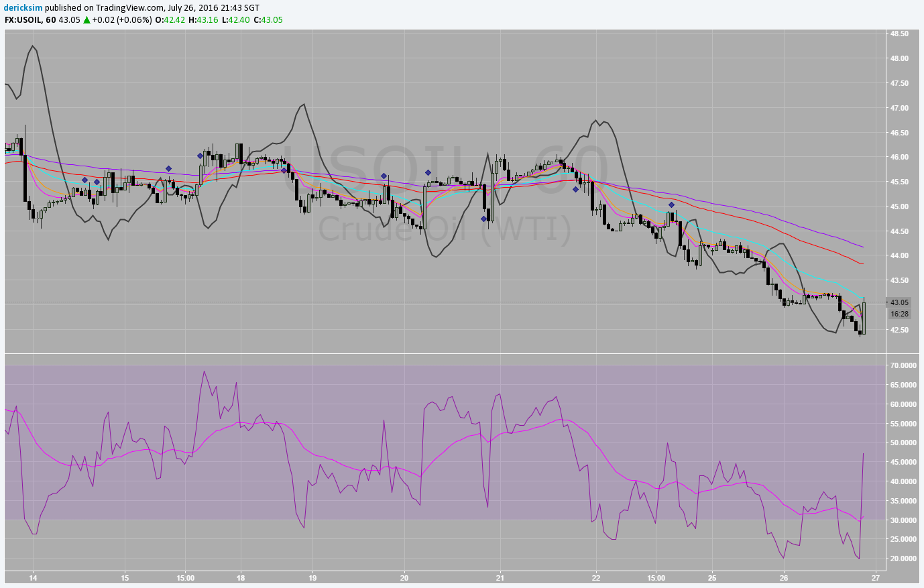The image size is (924, 588).
Task: Click the FX:USOIL, 60 symbol title
Action: pyautogui.click(x=30, y=19)
